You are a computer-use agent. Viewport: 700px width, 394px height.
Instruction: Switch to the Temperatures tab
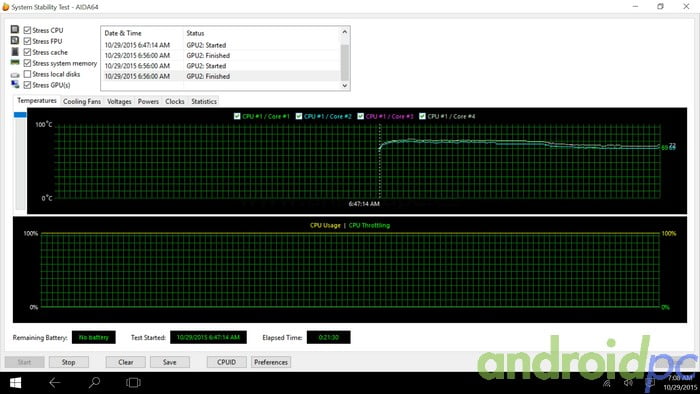tap(37, 100)
